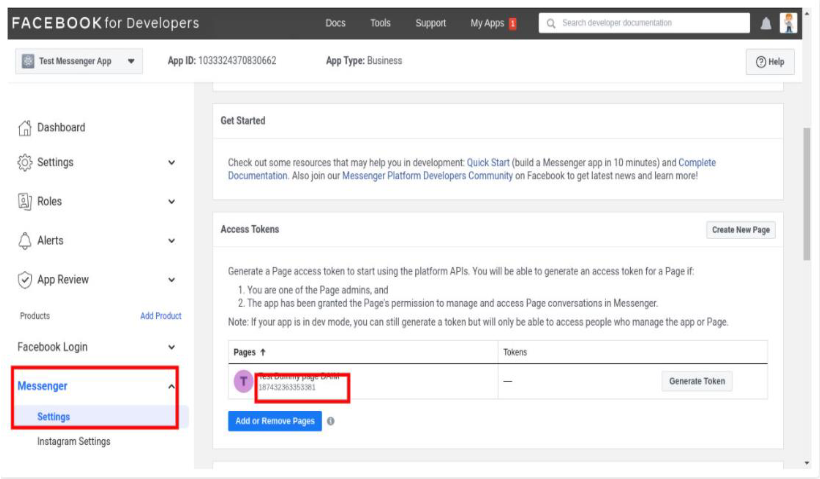Click the Add or Remove Pages button
Screen dimensions: 820x479
click(275, 421)
